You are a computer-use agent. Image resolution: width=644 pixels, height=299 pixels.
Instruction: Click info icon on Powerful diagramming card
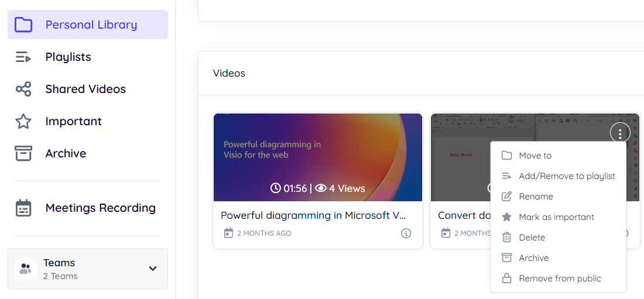pos(406,233)
